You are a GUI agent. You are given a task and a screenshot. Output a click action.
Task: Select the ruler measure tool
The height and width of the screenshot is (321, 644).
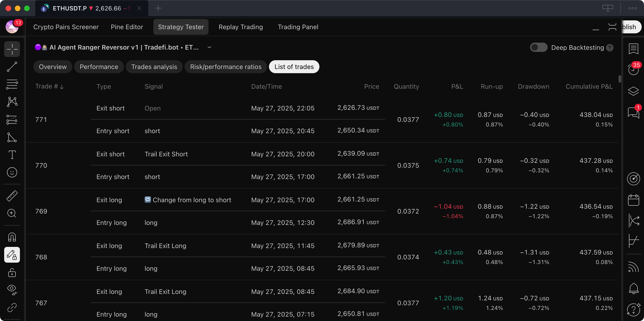pyautogui.click(x=12, y=196)
